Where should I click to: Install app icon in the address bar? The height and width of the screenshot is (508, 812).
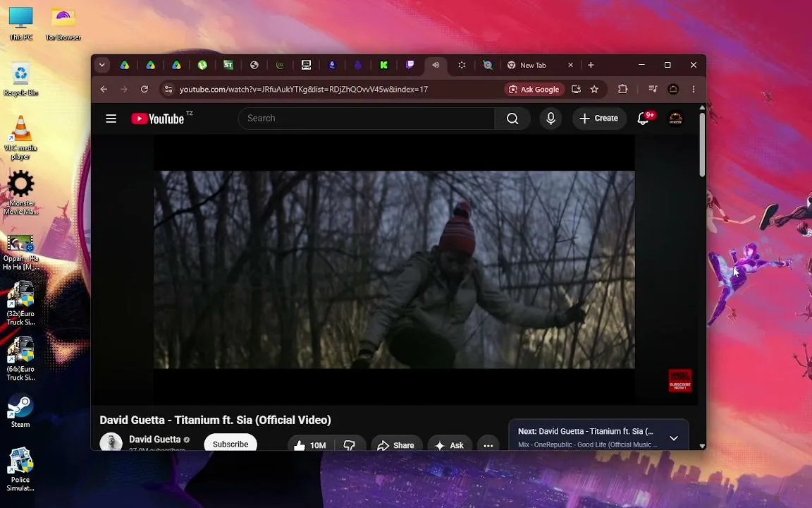coord(576,89)
